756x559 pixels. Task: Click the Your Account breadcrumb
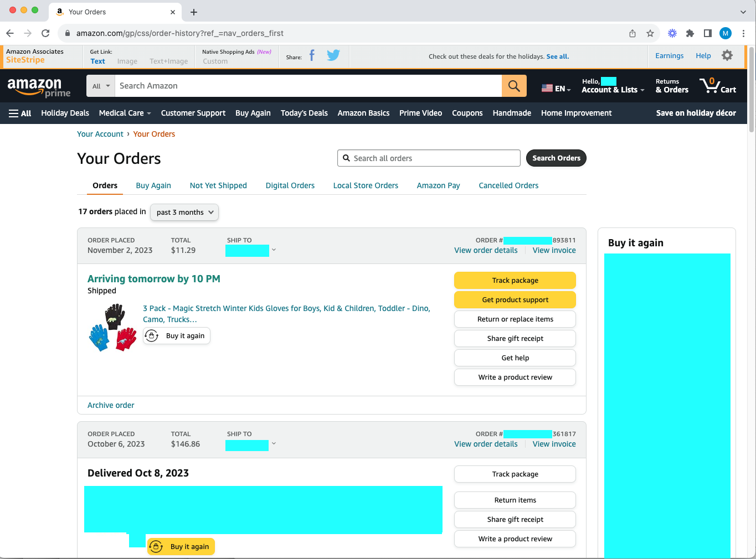coord(100,134)
